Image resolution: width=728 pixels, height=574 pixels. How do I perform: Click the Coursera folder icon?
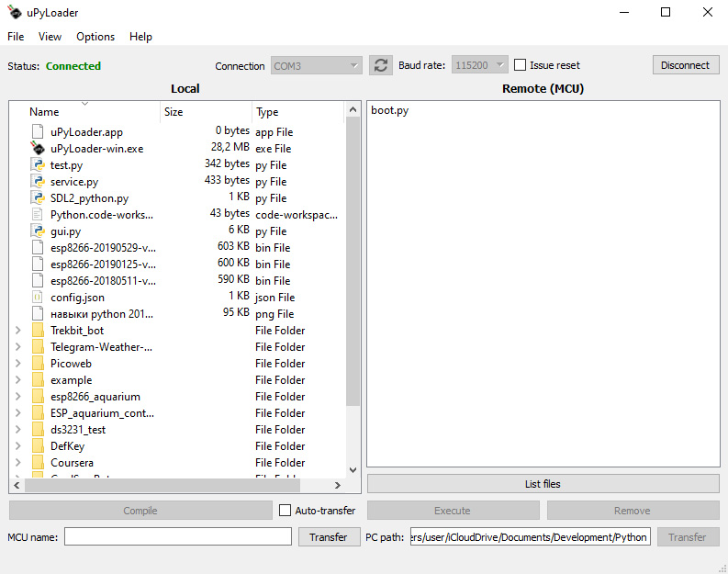[x=38, y=463]
